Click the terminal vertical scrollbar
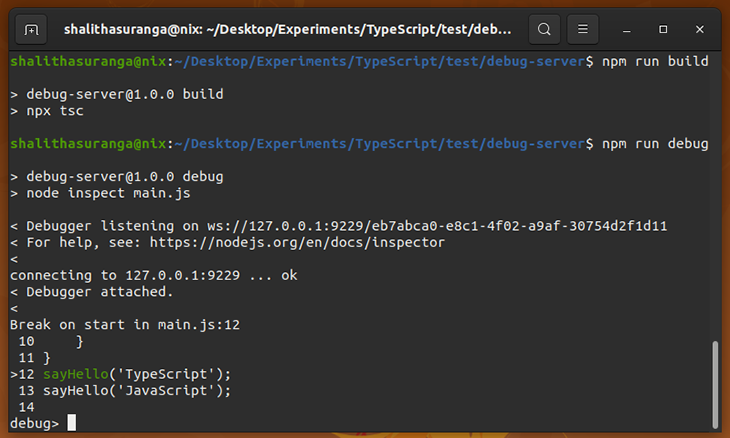The image size is (730, 438). tap(715, 384)
